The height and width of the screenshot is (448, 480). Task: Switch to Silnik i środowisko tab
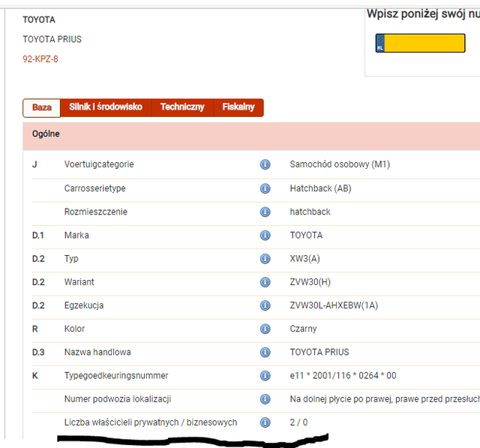coord(106,107)
